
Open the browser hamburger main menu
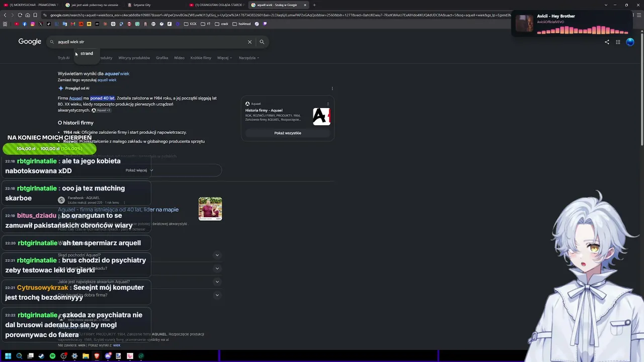tap(639, 15)
